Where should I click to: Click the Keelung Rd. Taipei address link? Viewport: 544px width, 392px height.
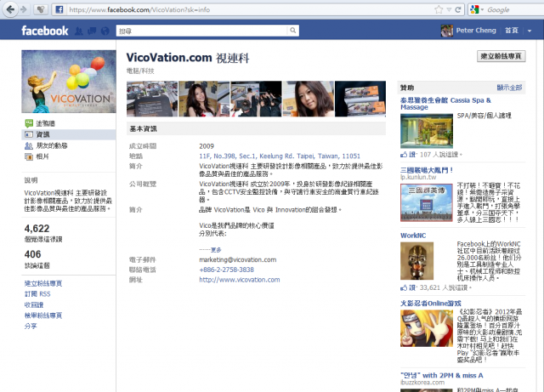click(280, 156)
